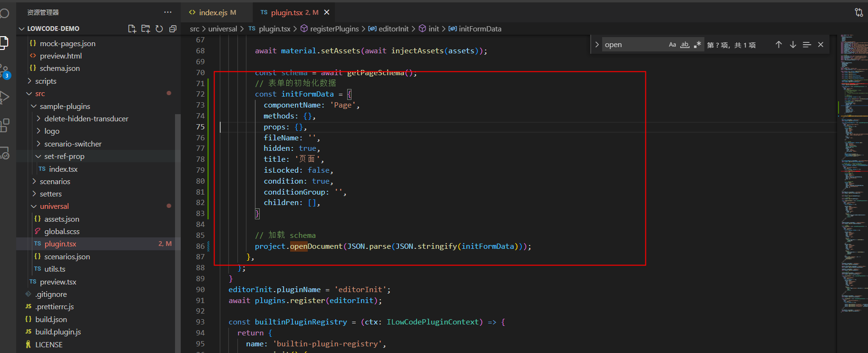The image size is (868, 353).
Task: Open .prettierrc.js file
Action: [x=54, y=306]
